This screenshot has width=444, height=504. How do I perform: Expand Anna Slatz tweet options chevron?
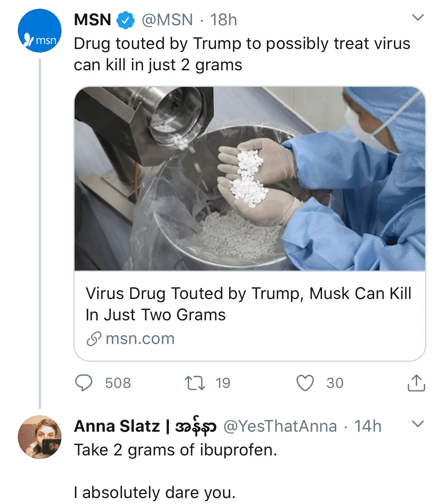click(x=418, y=424)
